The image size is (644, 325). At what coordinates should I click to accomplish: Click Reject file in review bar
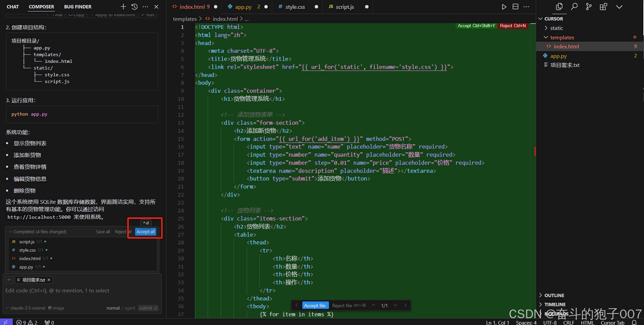pyautogui.click(x=349, y=305)
